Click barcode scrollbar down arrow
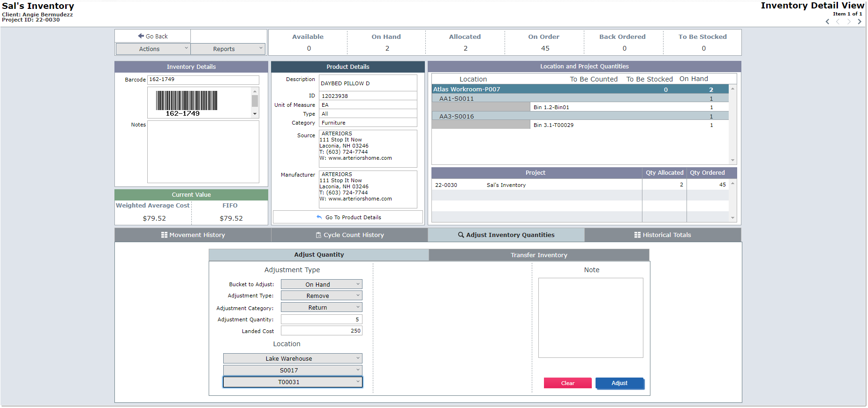Screen dimensions: 868x408 click(255, 114)
